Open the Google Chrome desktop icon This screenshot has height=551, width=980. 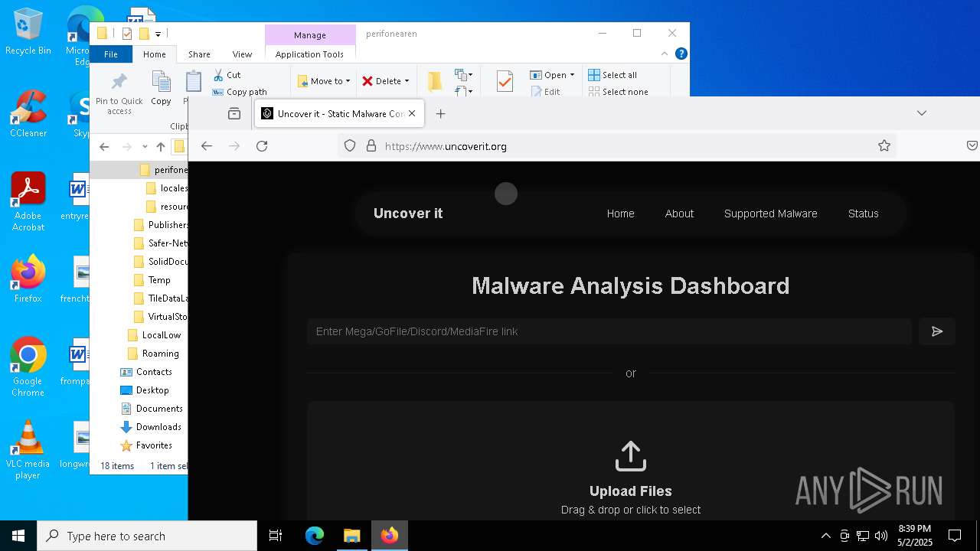(x=28, y=367)
